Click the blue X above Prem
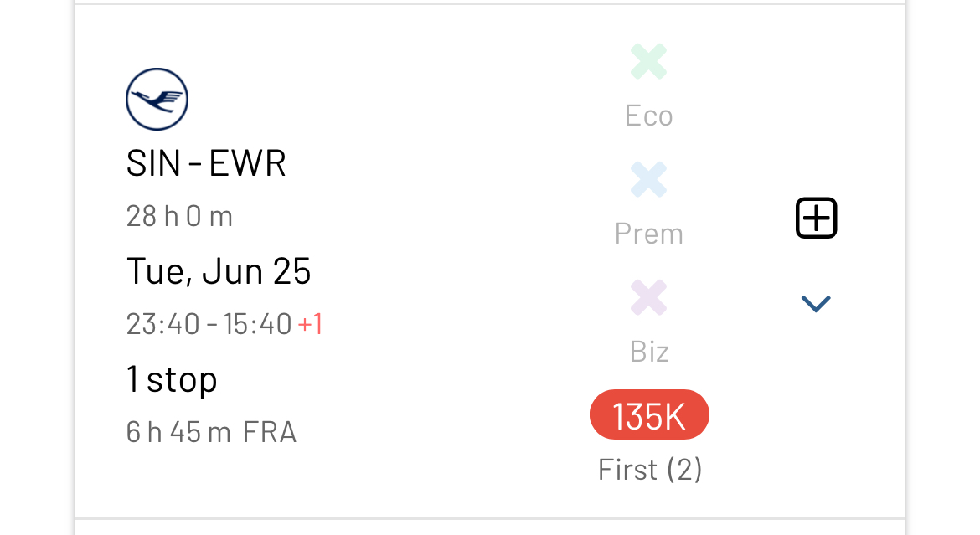The height and width of the screenshot is (535, 980). (649, 179)
